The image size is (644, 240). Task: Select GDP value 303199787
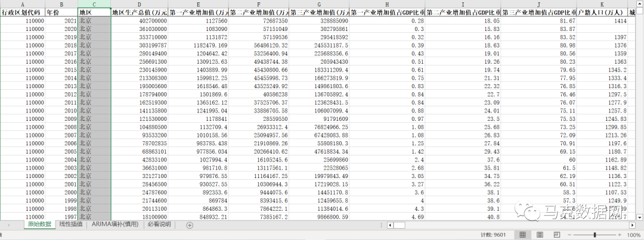pos(140,45)
